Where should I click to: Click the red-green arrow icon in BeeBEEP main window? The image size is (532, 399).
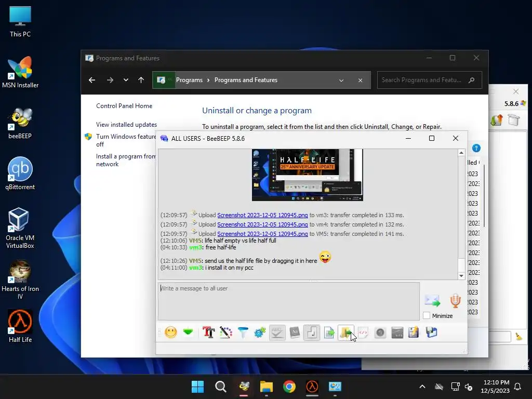497,120
